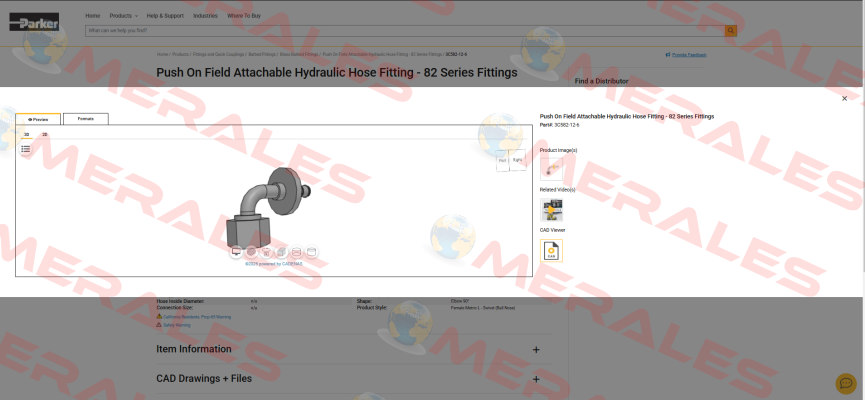Click the third viewer toolbar icon left of cube
865x400 pixels.
(x=266, y=252)
